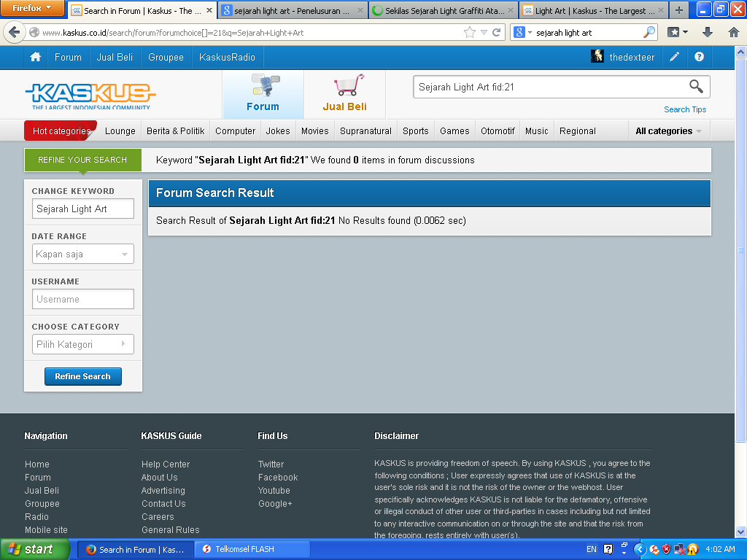Click thedexteer avatar image
747x560 pixels.
coord(597,57)
